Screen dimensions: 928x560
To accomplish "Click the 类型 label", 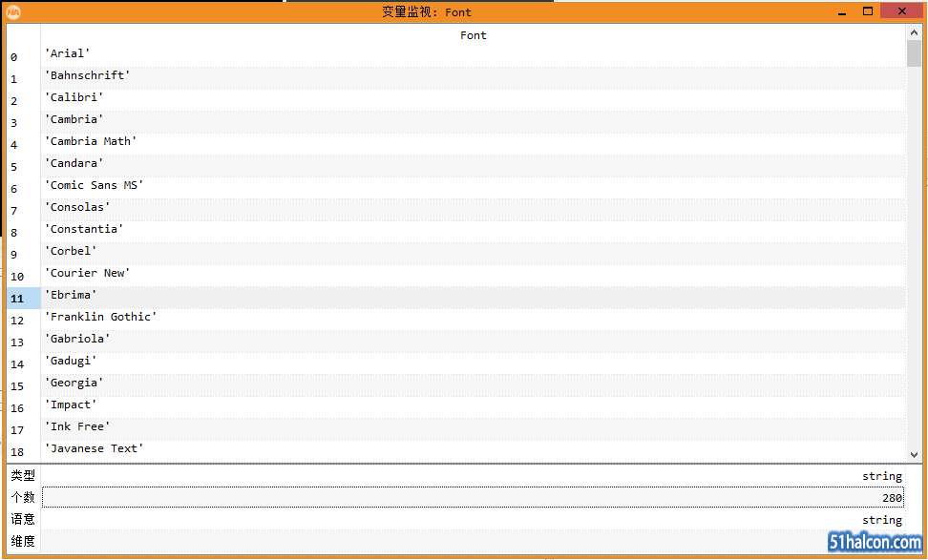I will pyautogui.click(x=23, y=475).
